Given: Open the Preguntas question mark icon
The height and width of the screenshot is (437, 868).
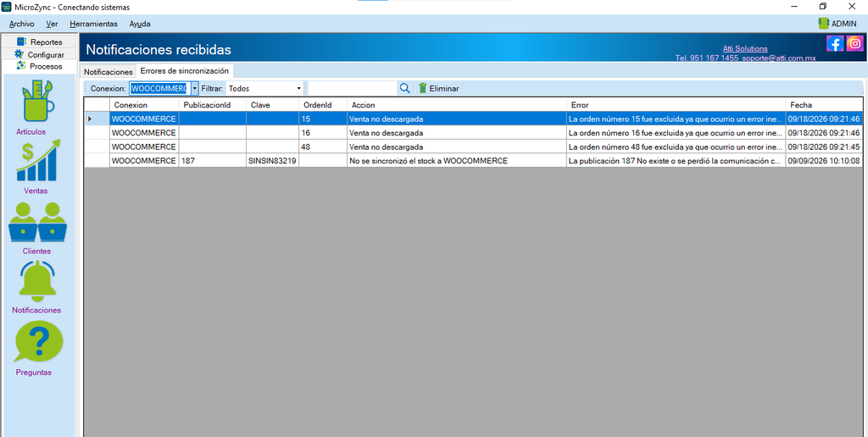Looking at the screenshot, I should [38, 342].
